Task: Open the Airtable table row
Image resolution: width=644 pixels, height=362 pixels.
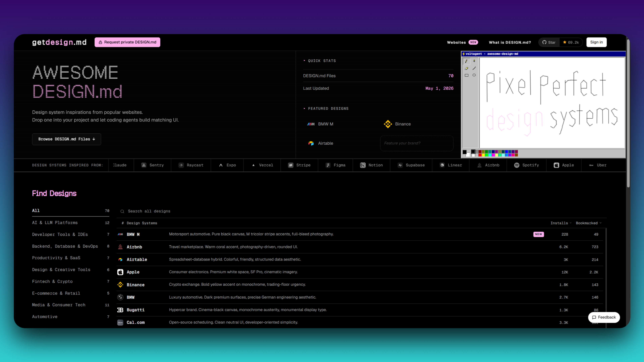Action: [x=360, y=260]
